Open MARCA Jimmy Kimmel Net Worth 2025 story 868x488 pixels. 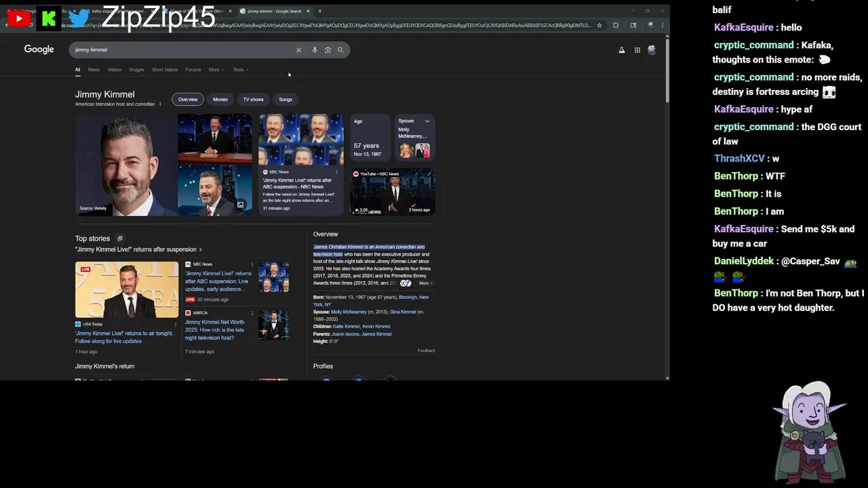[214, 330]
